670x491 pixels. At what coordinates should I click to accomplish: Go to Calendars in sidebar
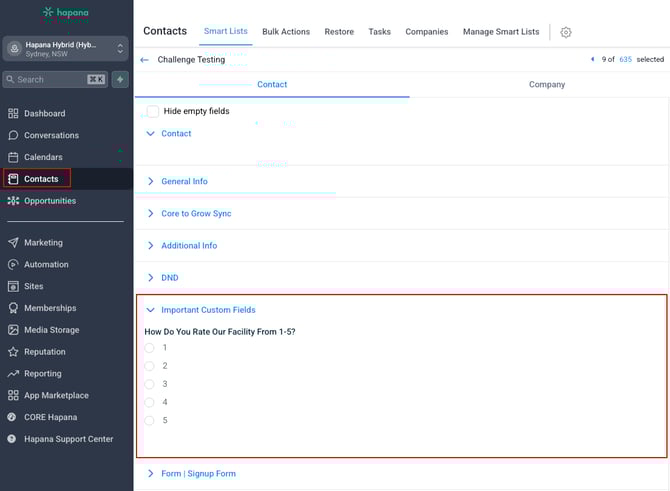pos(43,157)
